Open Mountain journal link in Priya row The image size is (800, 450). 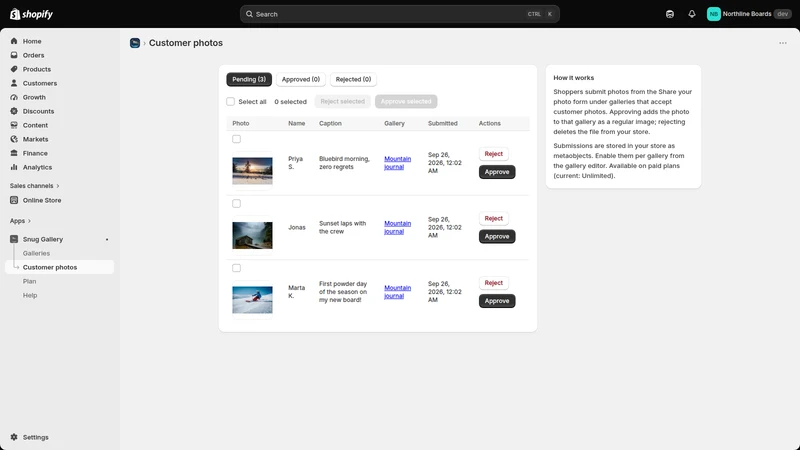(397, 163)
